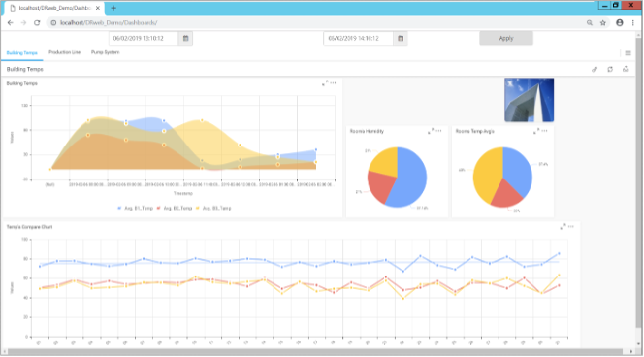Refresh the Building Temps dashboard
Screen dimensions: 644x357
pyautogui.click(x=610, y=69)
